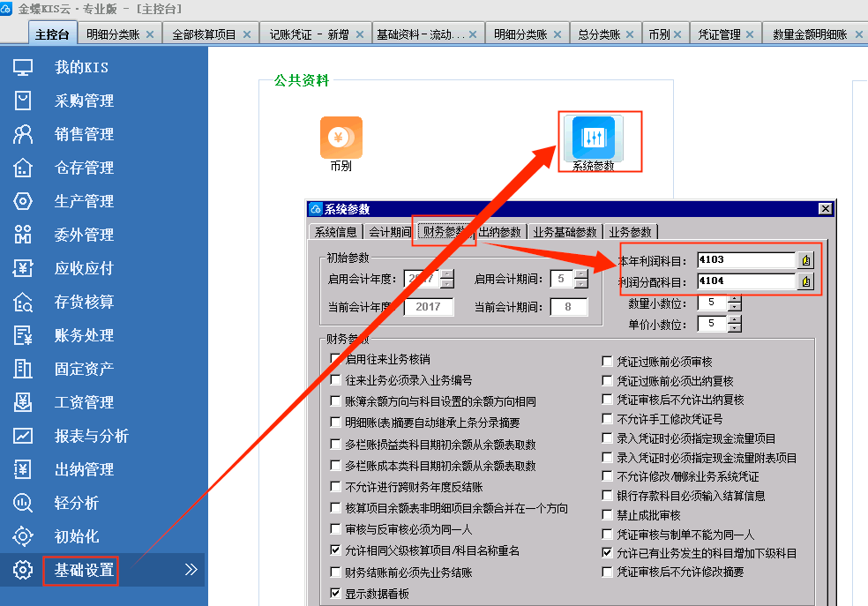This screenshot has width=868, height=606.
Task: Switch to 业务参数 dialog tab
Action: click(630, 232)
